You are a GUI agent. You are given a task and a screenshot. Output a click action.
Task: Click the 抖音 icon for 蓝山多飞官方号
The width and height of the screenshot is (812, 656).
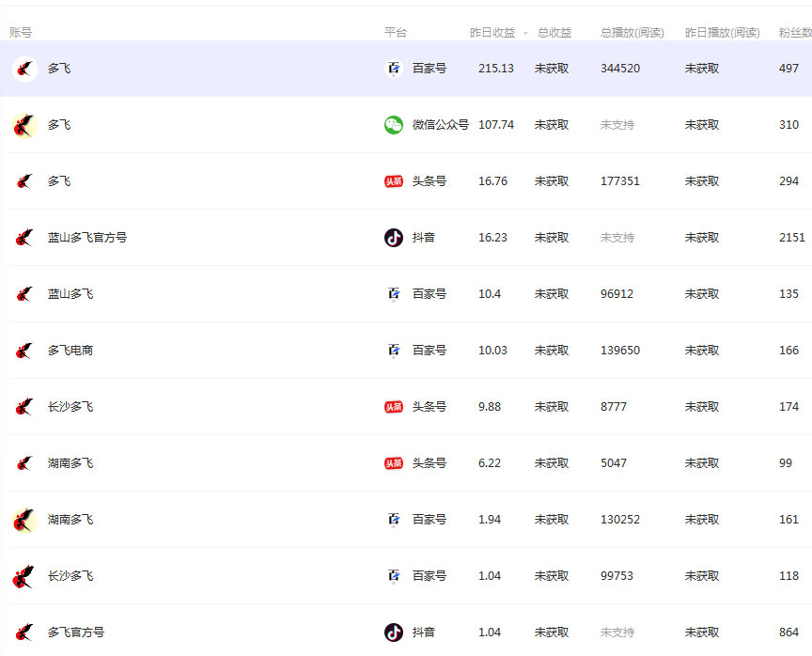tap(394, 238)
